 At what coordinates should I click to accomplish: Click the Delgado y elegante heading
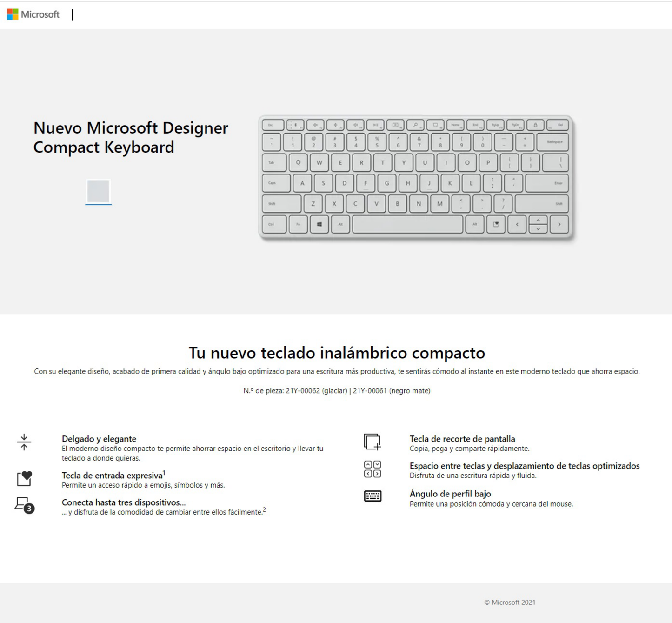coord(99,439)
